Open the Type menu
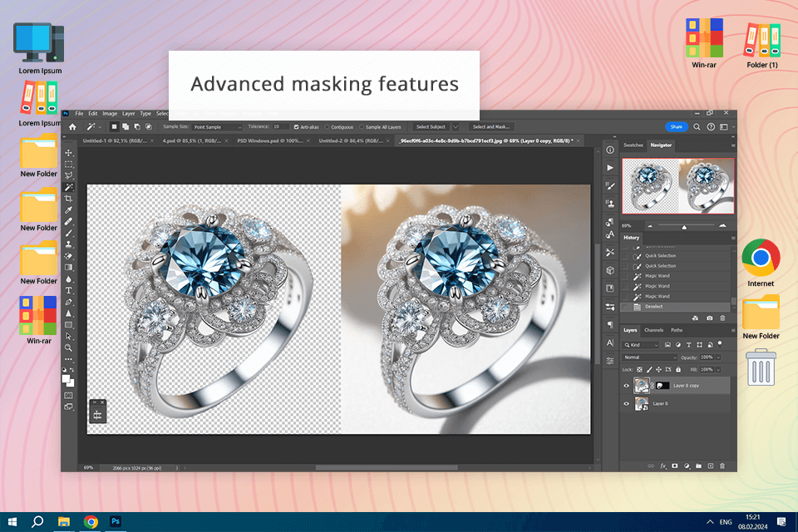798x532 pixels. coord(145,114)
